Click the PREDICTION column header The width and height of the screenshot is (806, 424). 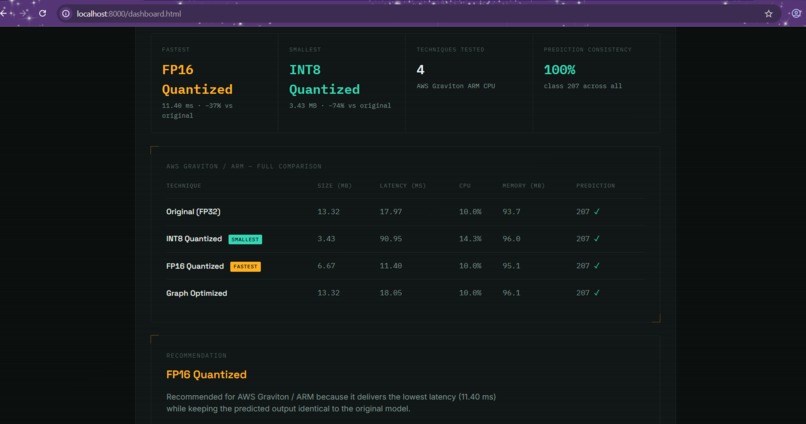[595, 186]
